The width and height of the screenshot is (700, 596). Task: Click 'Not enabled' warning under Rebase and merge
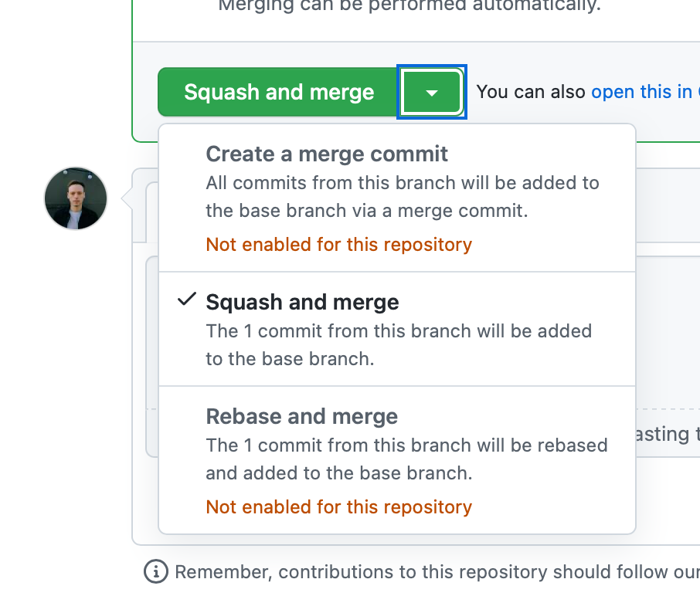tap(339, 506)
